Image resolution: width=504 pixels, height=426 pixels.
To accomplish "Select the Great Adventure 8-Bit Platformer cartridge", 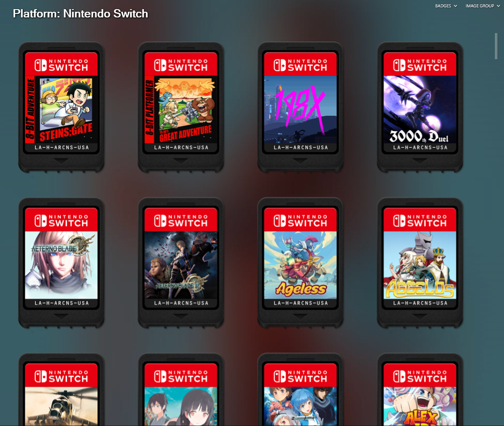I will (181, 107).
